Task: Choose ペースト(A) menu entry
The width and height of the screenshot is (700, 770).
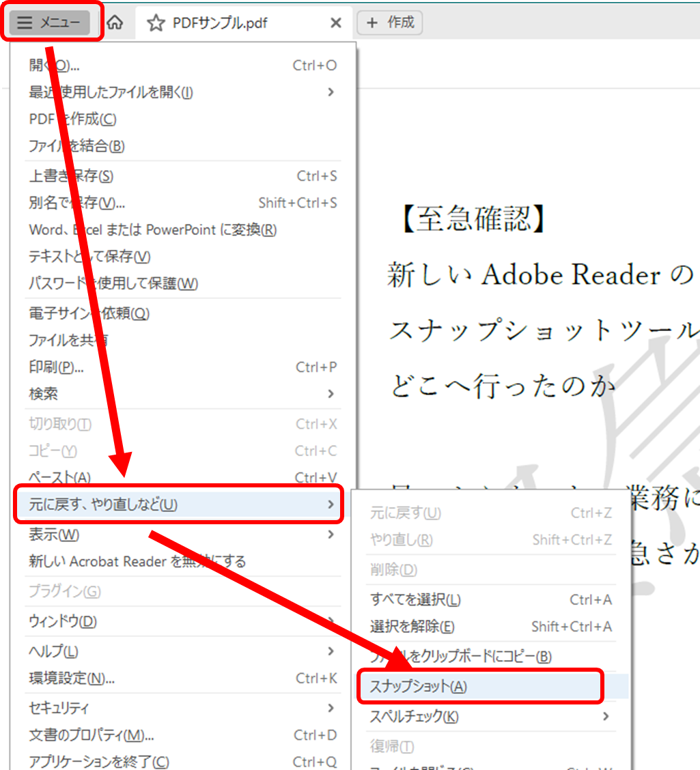Action: tap(183, 477)
